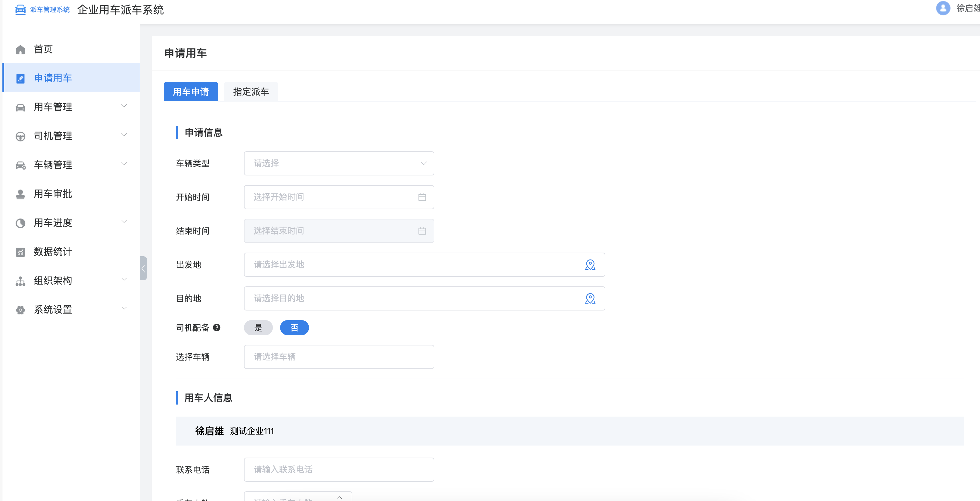
Task: Click the 徐启雄 username at top right
Action: pos(968,8)
